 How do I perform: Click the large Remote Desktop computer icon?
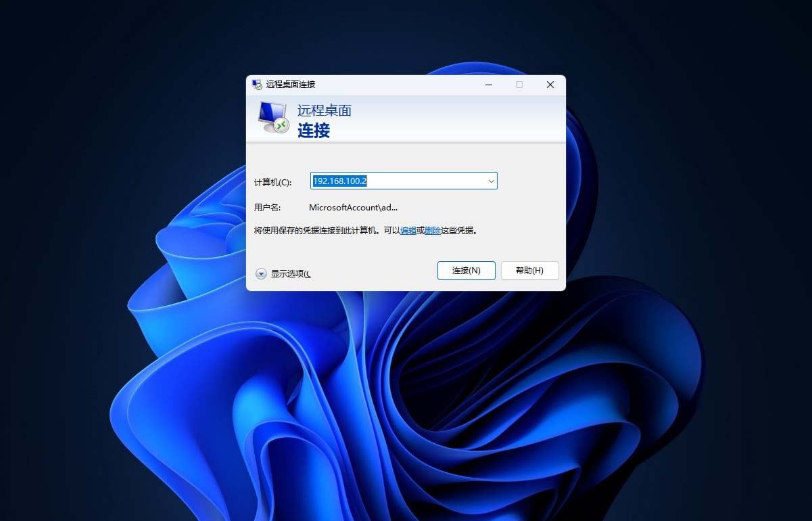pyautogui.click(x=274, y=117)
